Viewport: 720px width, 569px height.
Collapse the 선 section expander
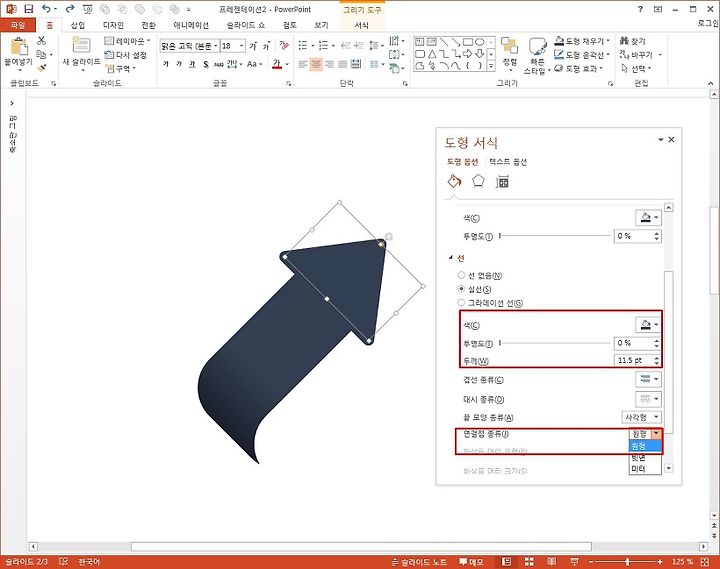click(450, 258)
